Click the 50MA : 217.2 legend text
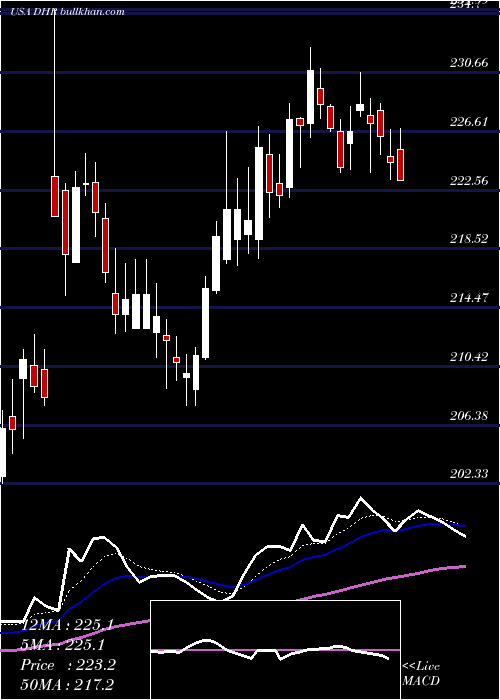Image resolution: width=500 pixels, height=700 pixels. (67, 685)
